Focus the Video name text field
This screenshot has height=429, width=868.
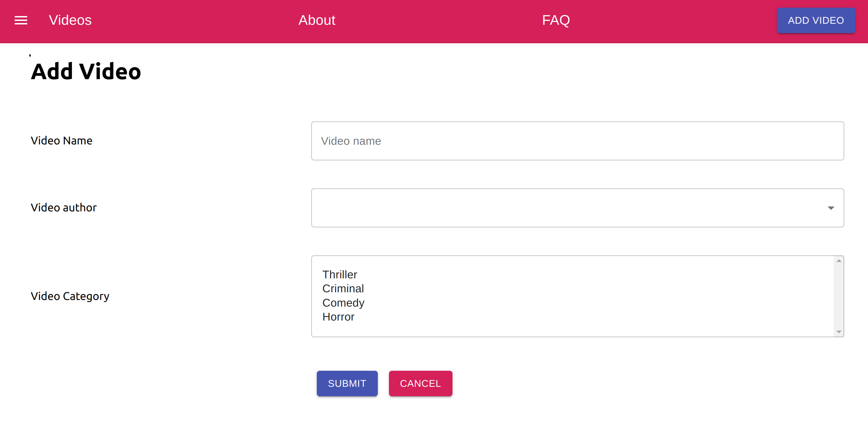(x=577, y=141)
